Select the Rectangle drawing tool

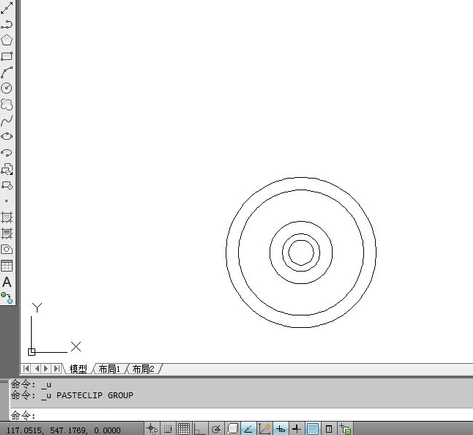pyautogui.click(x=7, y=56)
